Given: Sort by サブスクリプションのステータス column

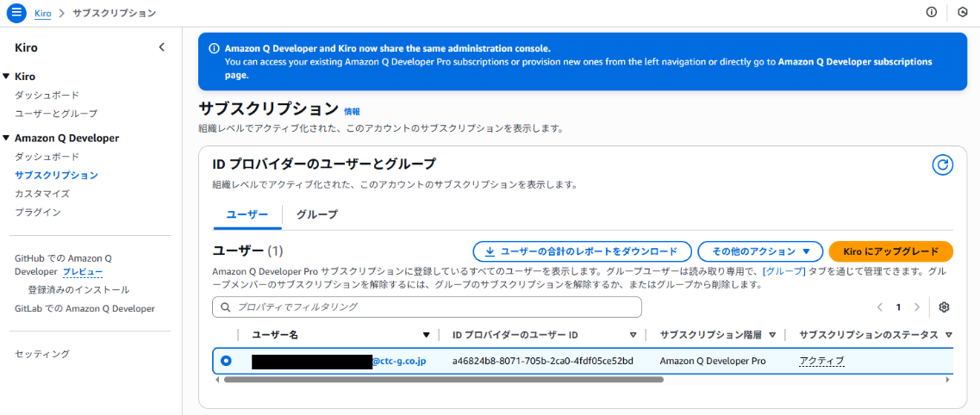Looking at the screenshot, I should (x=948, y=335).
